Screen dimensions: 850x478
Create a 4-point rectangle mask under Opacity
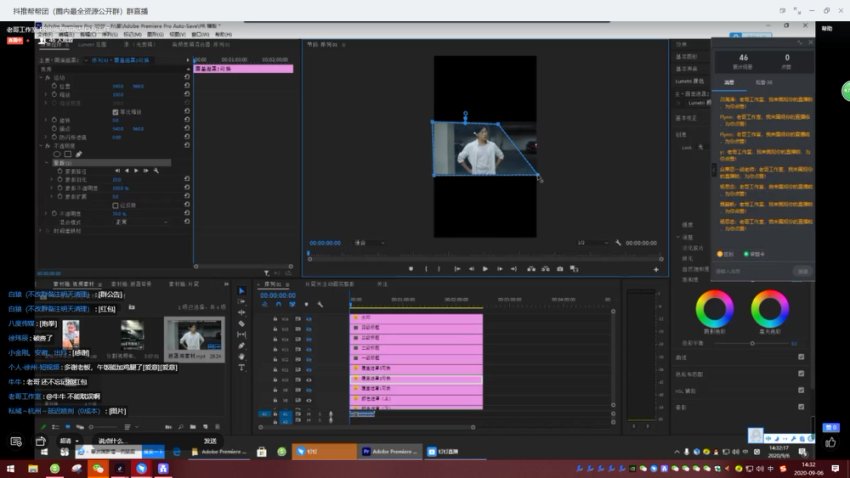[68, 154]
